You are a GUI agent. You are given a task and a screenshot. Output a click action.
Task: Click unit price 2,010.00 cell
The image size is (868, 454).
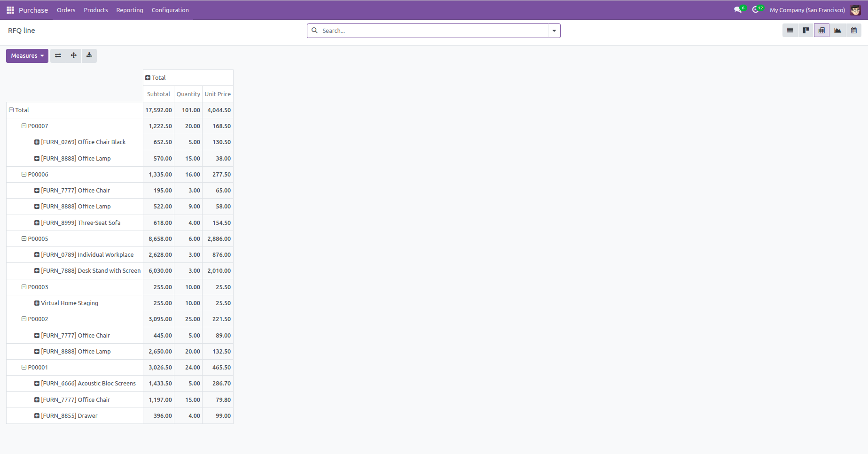click(x=218, y=270)
